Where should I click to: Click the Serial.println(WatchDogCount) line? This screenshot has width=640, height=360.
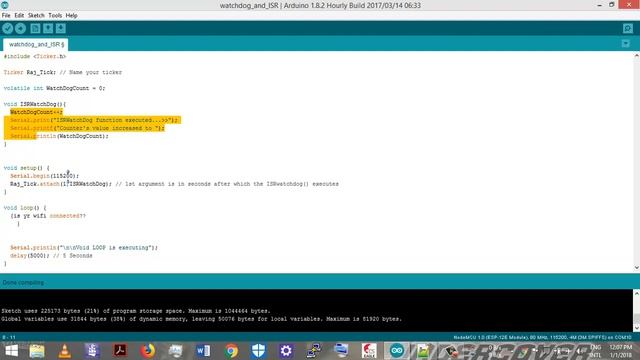[x=60, y=136]
